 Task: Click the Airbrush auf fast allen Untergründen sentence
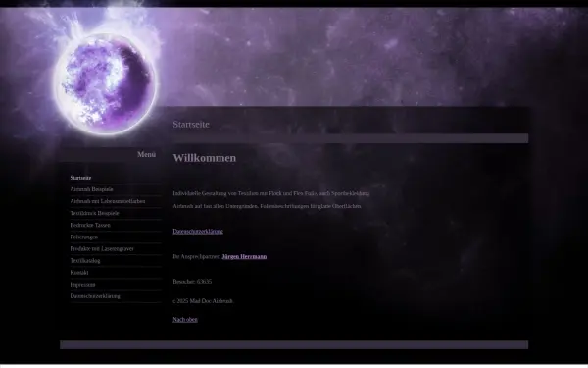click(267, 206)
